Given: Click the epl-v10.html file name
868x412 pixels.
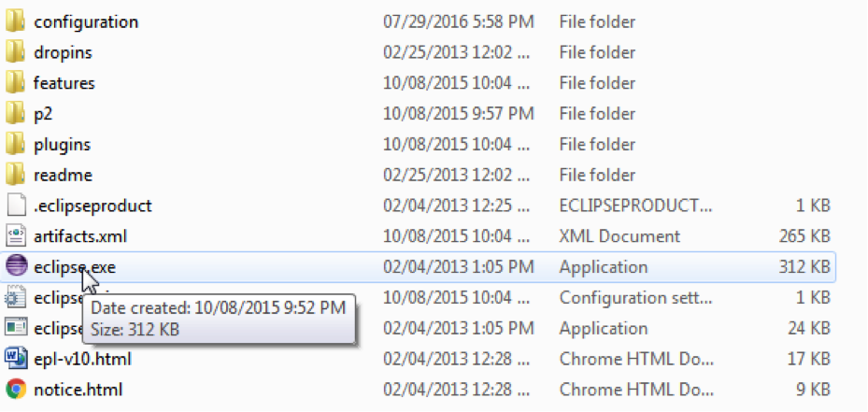Looking at the screenshot, I should click(82, 360).
